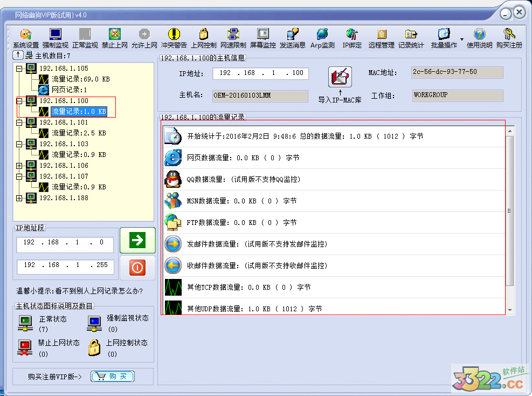
Task: Select the MSN数据流量 row
Action: pos(334,201)
